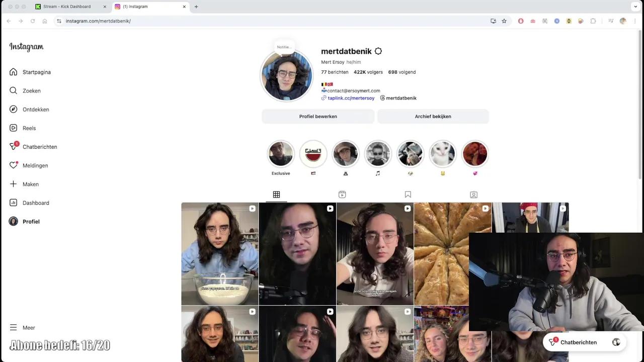Close the Instagram browser tab
644x362 pixels.
184,7
